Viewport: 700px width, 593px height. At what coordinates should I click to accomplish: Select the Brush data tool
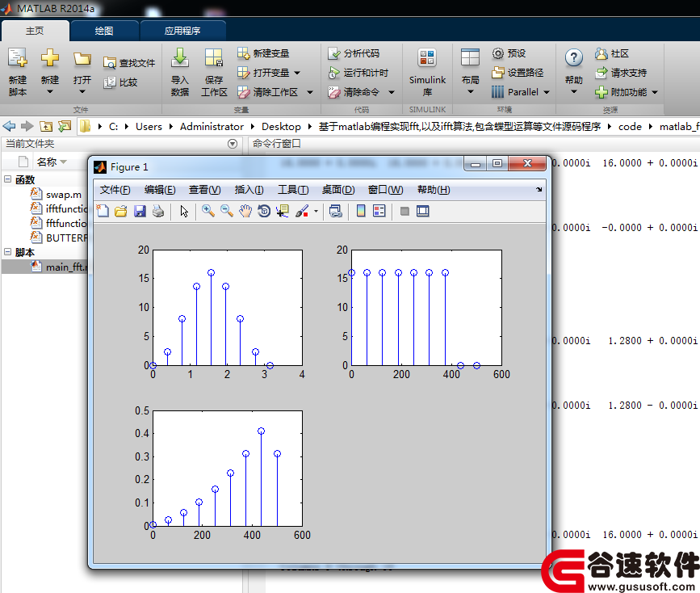click(x=302, y=211)
